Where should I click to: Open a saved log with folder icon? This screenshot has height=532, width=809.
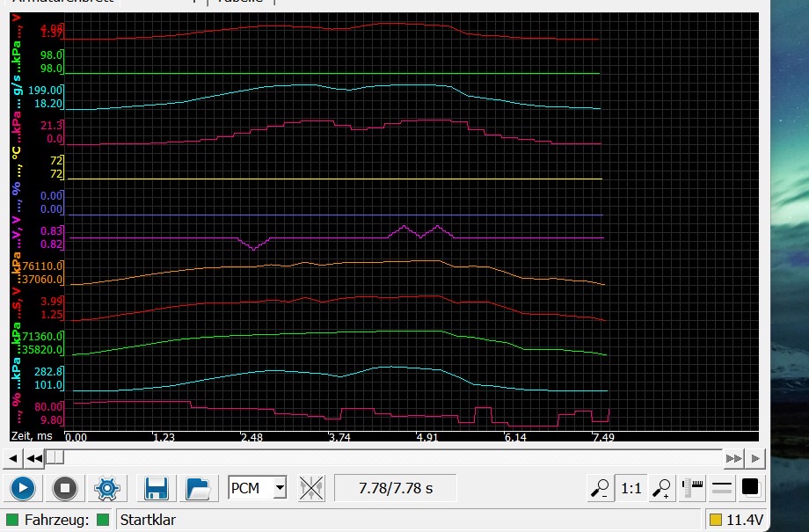(199, 488)
